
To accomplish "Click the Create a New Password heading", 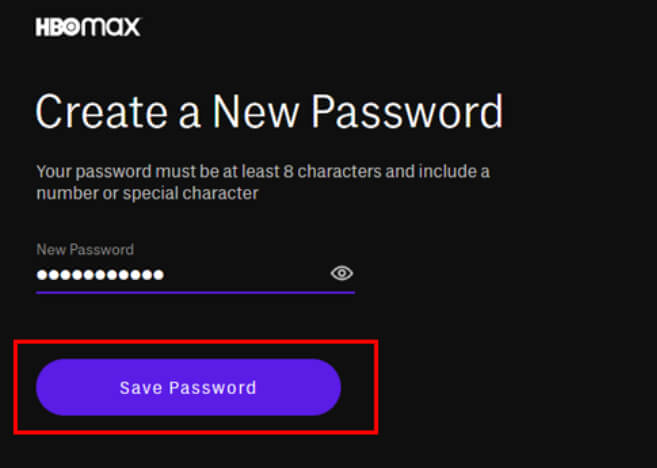I will pyautogui.click(x=269, y=112).
